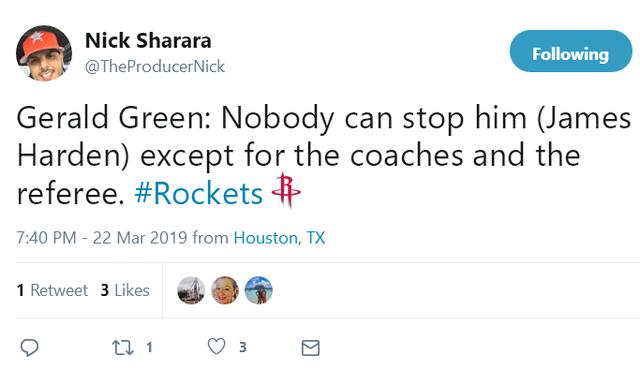Screen dimensions: 640x370
Task: Open Nick Sharara's profile picture
Action: pyautogui.click(x=44, y=53)
